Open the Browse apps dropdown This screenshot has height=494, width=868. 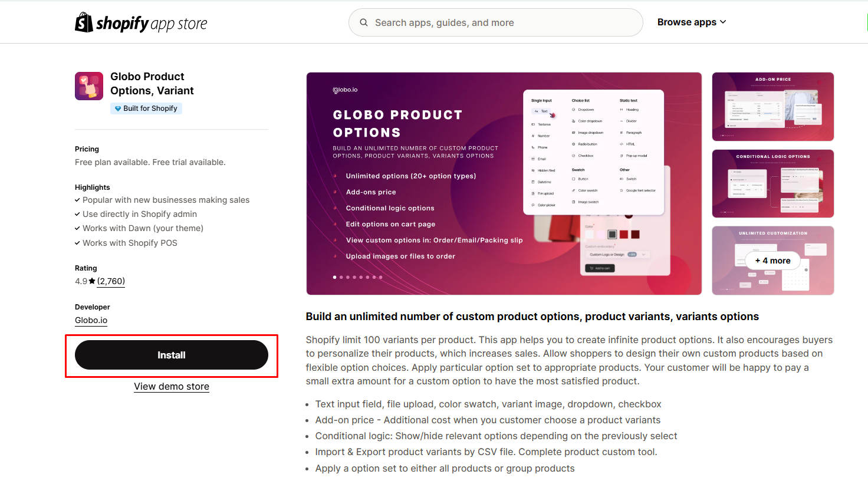coord(691,22)
